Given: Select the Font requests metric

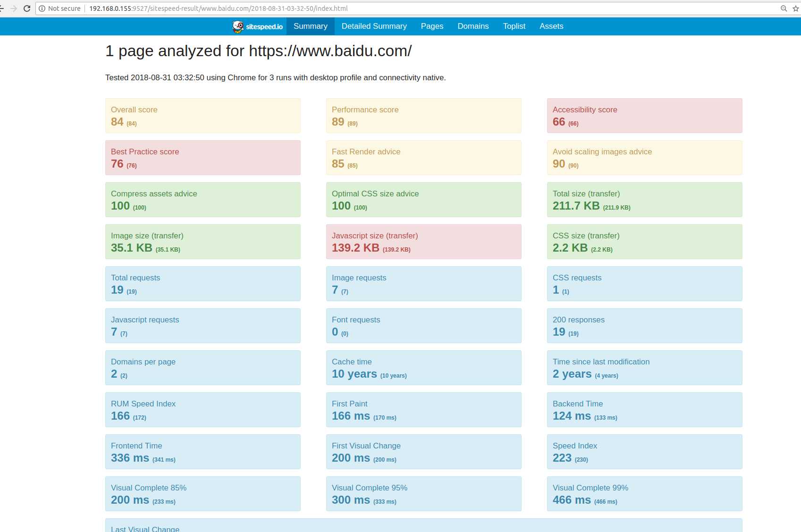Looking at the screenshot, I should coord(423,326).
